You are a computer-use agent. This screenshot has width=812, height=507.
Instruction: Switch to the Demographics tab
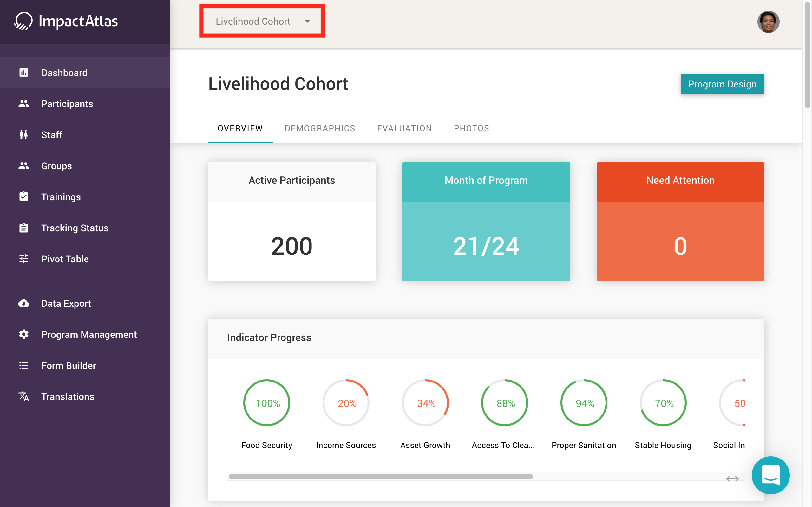320,128
